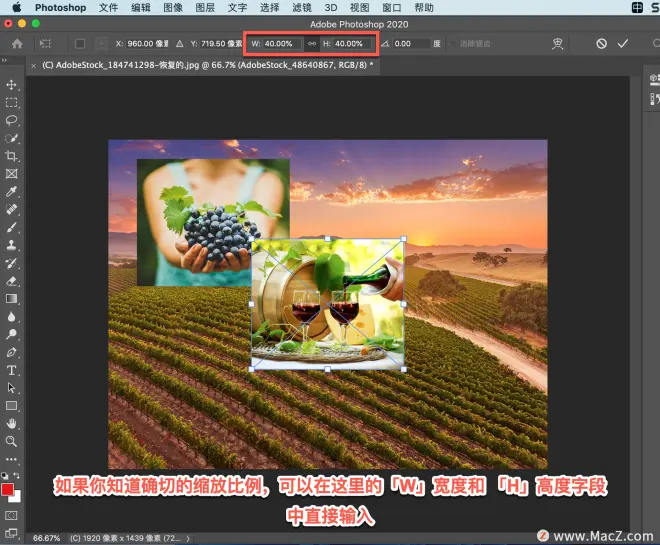Commit the transform with the checkmark
The image size is (660, 545).
pos(623,44)
